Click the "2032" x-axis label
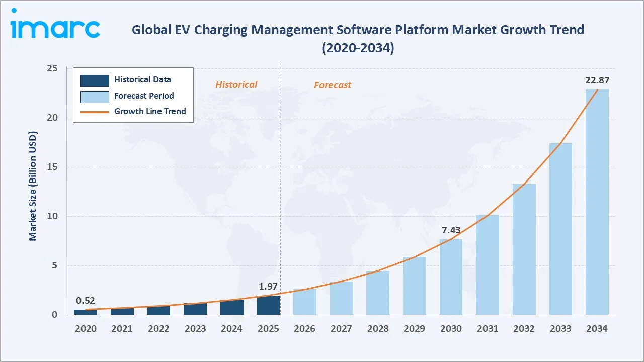644x362 pixels. (524, 329)
